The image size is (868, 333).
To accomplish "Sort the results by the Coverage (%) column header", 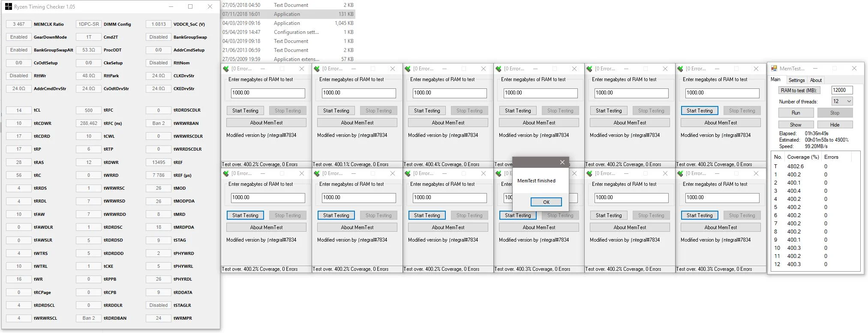I will click(803, 157).
